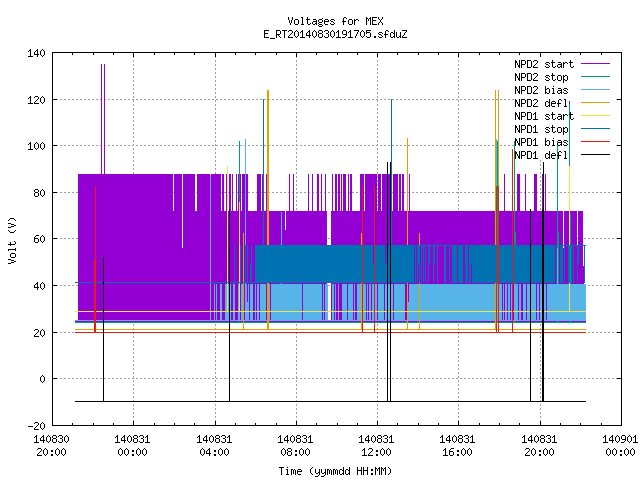Click the yellow NPD1 start legend line

tap(596, 116)
